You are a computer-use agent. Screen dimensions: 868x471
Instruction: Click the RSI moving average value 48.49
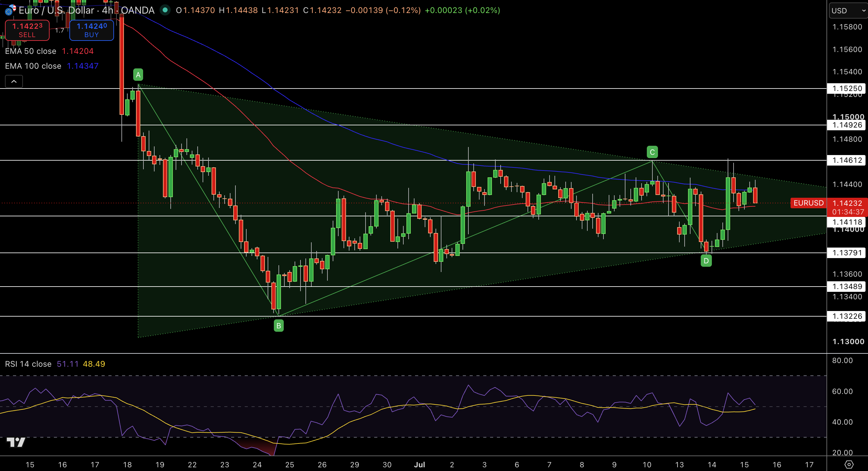[94, 364]
